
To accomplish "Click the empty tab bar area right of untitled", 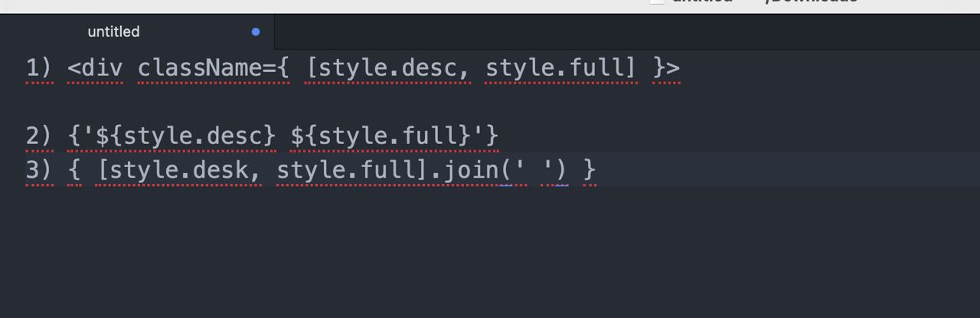I will (626, 32).
